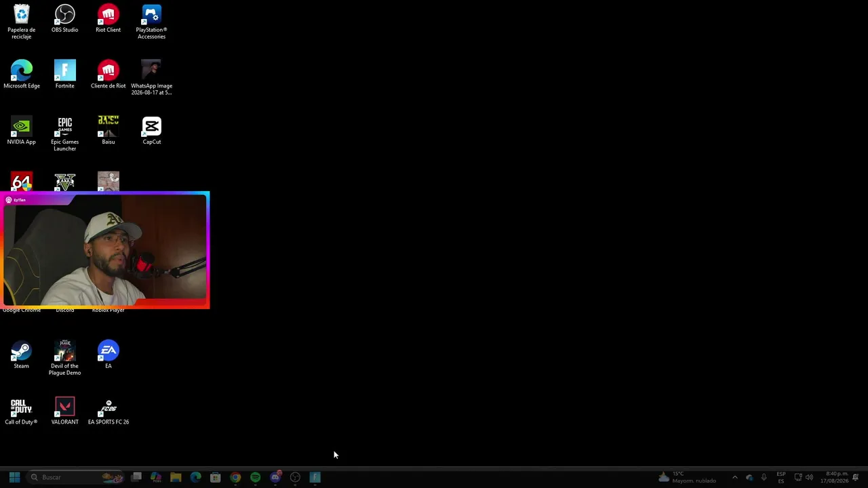
Task: Open Microsoft Store from the taskbar
Action: tap(215, 477)
